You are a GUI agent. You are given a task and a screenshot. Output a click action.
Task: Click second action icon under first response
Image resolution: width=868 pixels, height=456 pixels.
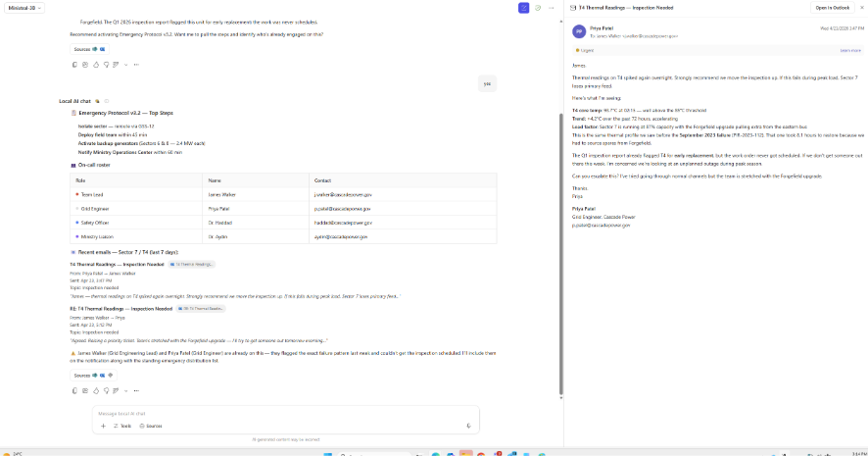click(x=85, y=65)
